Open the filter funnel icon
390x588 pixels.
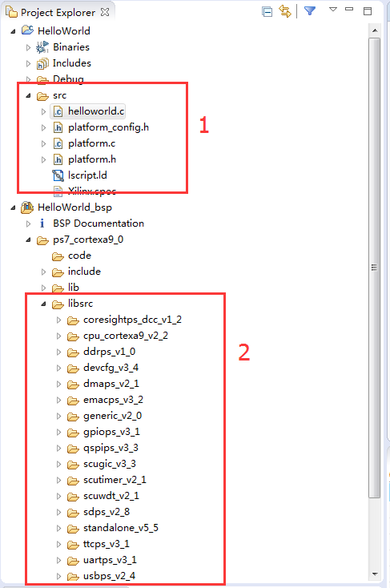(x=309, y=11)
